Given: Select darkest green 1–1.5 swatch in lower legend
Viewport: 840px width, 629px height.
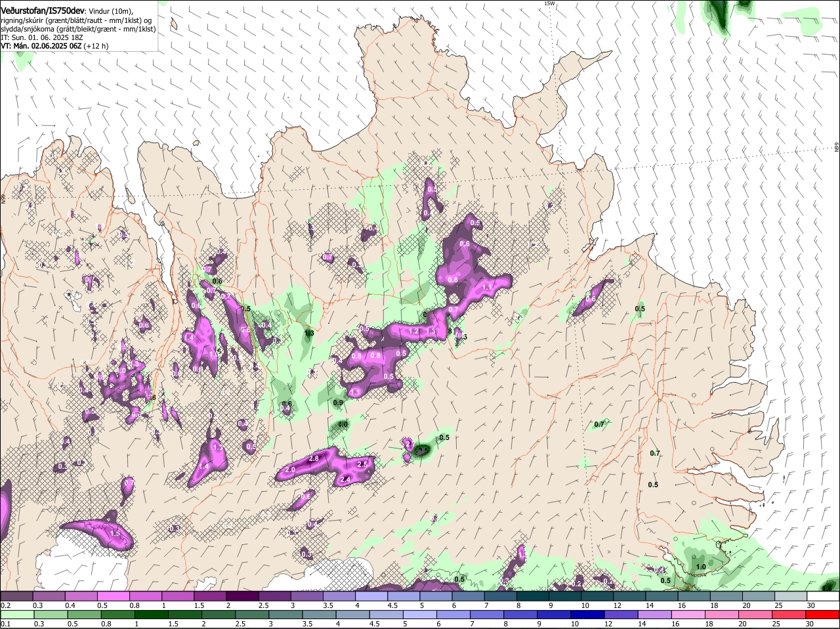Looking at the screenshot, I should (152, 615).
